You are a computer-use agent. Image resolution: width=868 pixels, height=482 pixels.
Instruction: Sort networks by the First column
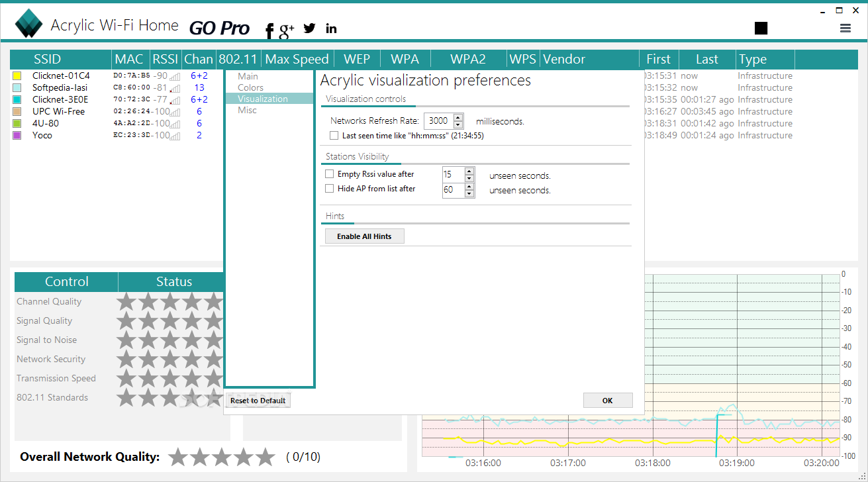point(658,59)
